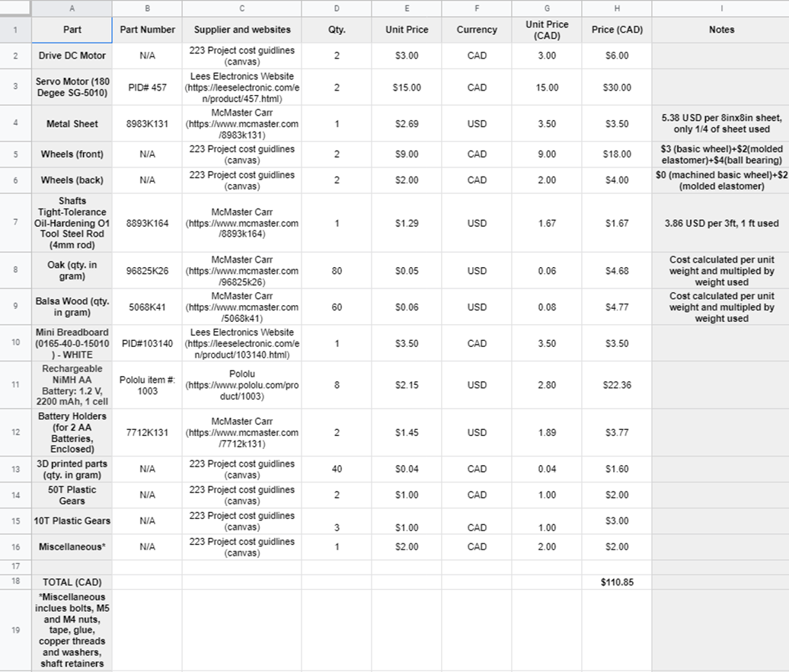Screen dimensions: 789x672
Task: Select the '$2.69' unit price cell
Action: pos(407,123)
